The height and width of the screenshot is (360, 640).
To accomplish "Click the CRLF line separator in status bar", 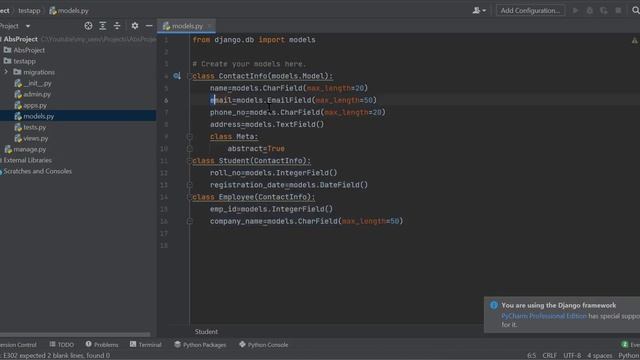I will (x=549, y=356).
